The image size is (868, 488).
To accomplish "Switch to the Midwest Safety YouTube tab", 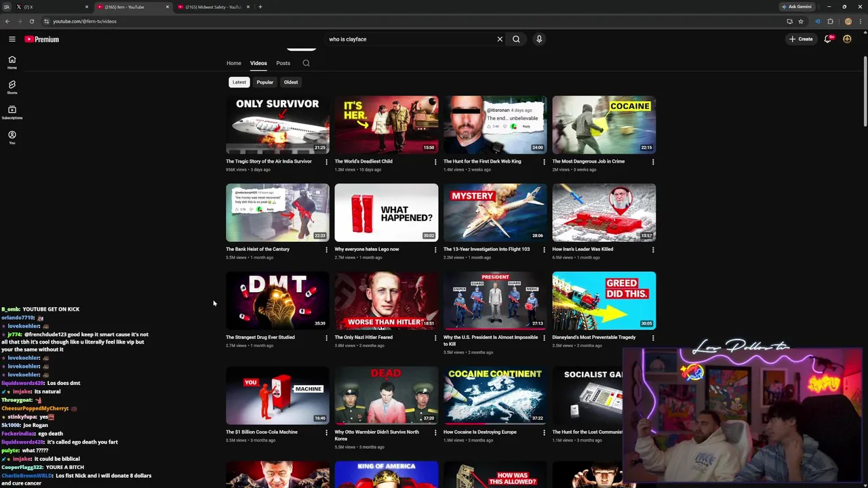I will 213,7.
